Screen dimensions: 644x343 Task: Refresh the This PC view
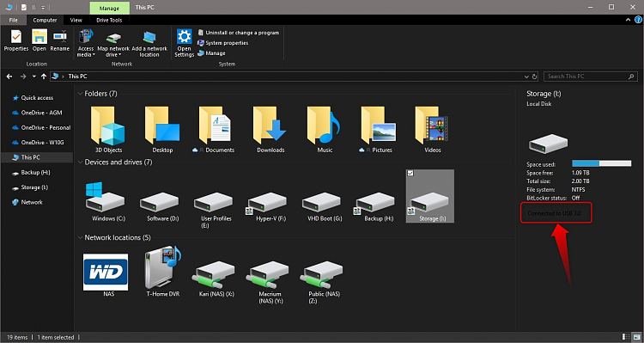point(534,77)
